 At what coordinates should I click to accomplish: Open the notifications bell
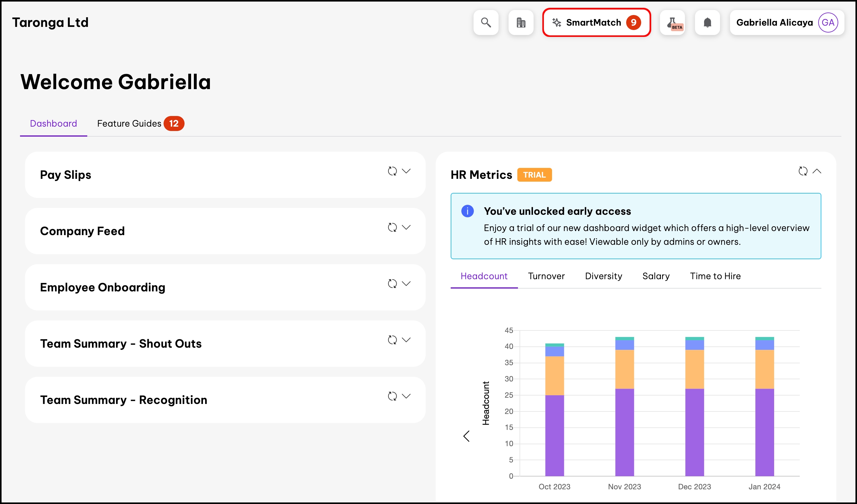pos(707,23)
